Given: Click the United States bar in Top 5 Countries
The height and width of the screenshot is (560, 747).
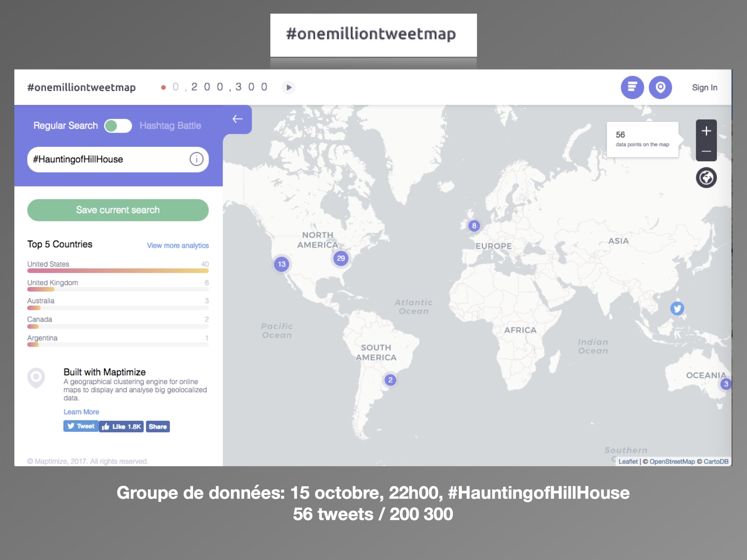Looking at the screenshot, I should pyautogui.click(x=118, y=270).
